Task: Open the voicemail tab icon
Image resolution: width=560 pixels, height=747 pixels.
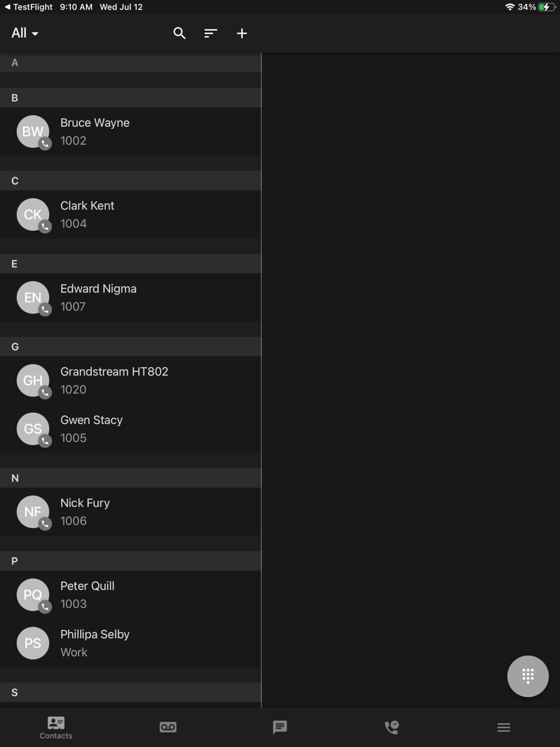Action: tap(168, 727)
